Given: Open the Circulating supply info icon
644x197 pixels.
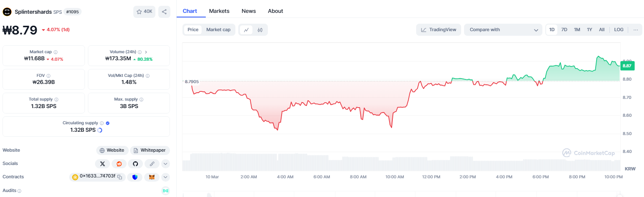Looking at the screenshot, I should pyautogui.click(x=102, y=123).
